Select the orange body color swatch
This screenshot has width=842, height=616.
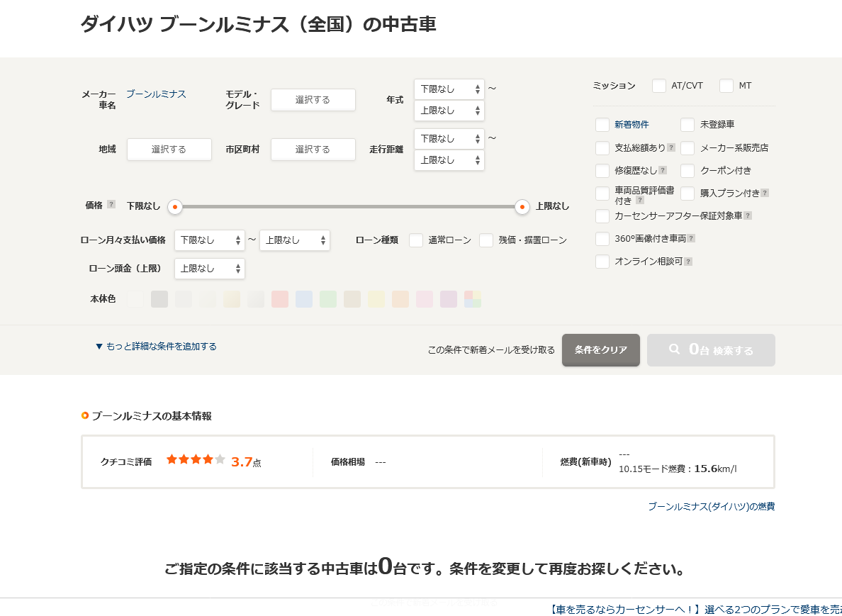click(x=400, y=299)
